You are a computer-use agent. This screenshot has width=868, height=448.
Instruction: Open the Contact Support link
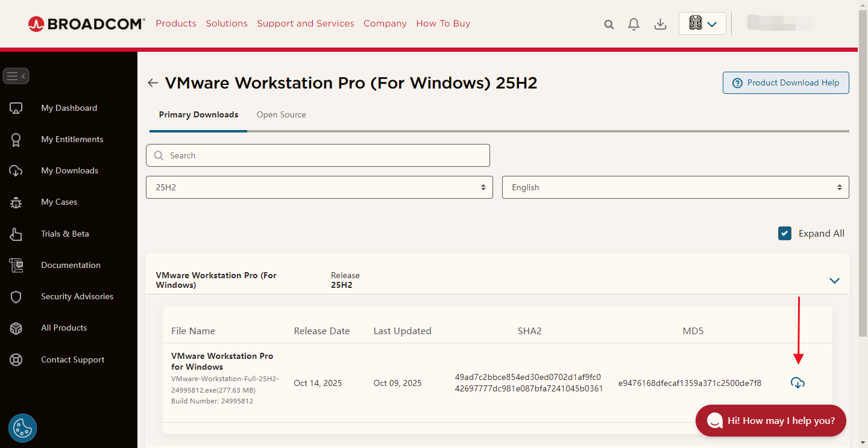[73, 359]
